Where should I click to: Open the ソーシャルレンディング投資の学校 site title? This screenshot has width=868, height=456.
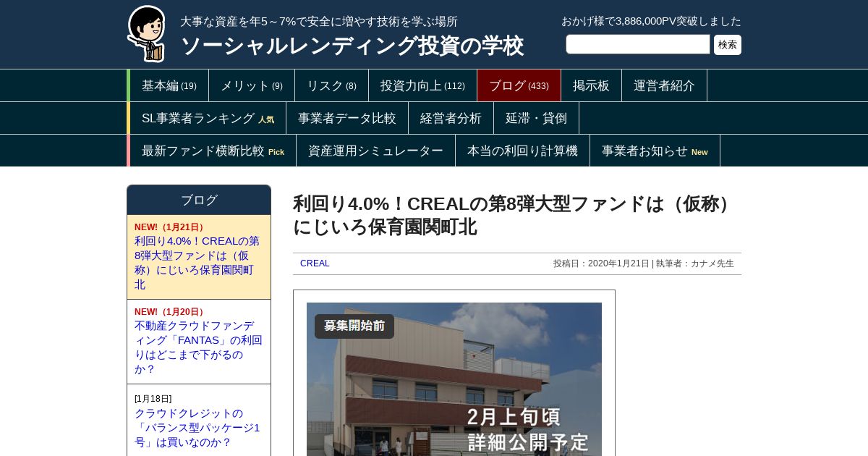[x=352, y=46]
